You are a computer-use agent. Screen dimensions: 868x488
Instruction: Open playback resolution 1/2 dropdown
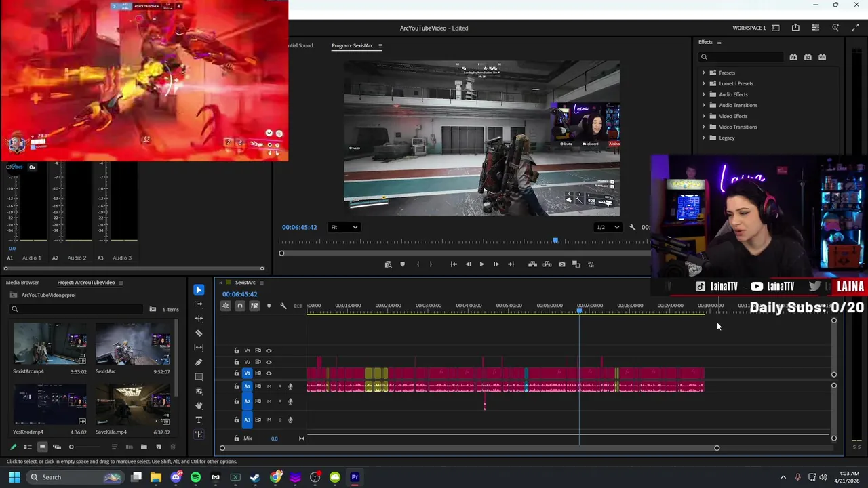(x=607, y=228)
